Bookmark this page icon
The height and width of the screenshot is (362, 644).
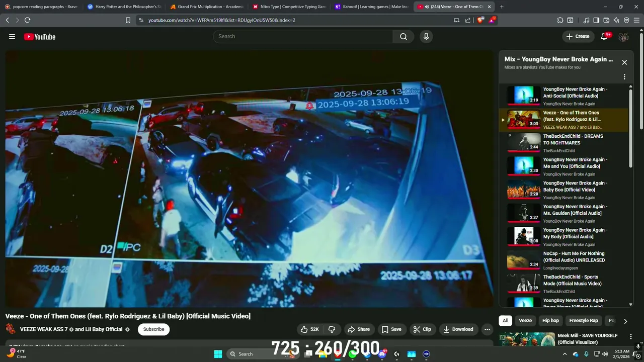click(x=128, y=20)
